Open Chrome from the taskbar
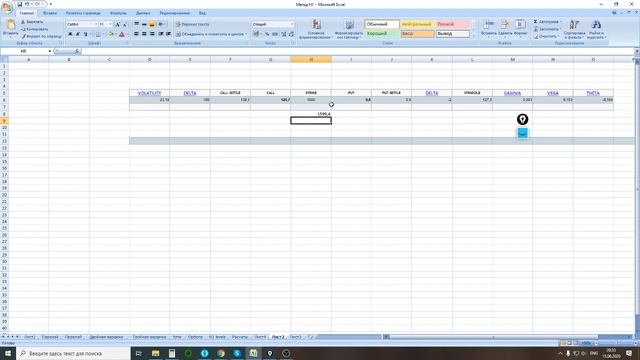This screenshot has width=640, height=360. (221, 353)
